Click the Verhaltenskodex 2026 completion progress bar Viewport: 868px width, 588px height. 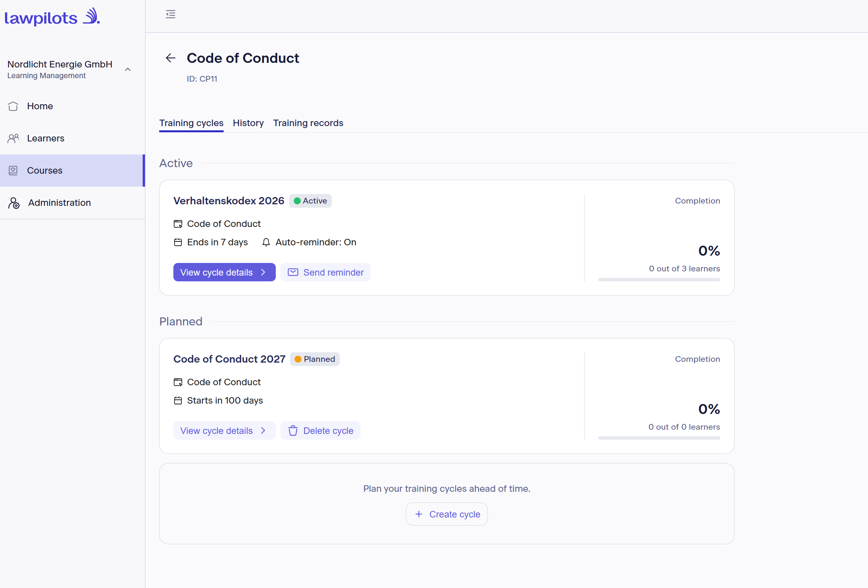[x=659, y=280]
